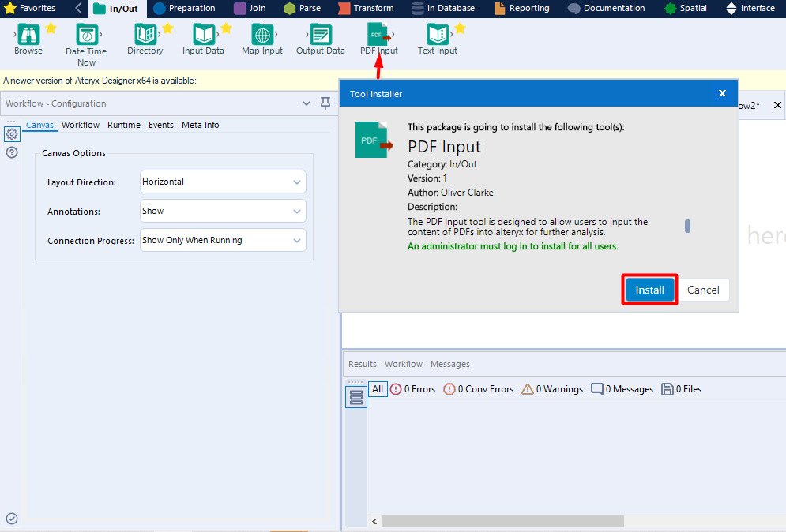Switch to the Runtime configuration tab
Viewport: 786px width, 532px height.
tap(124, 125)
